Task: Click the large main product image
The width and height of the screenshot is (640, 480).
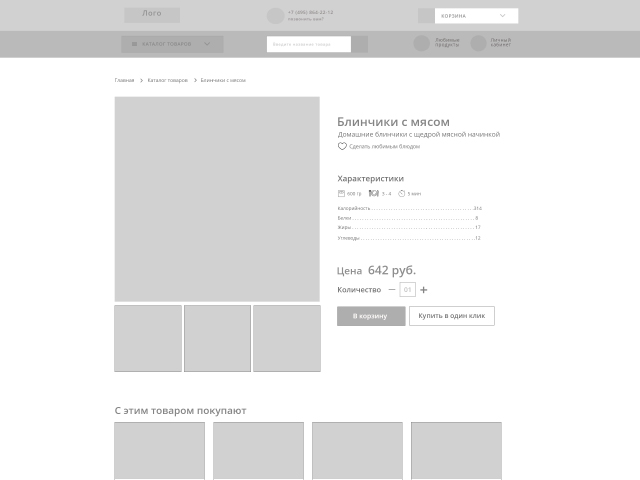Action: [x=217, y=199]
